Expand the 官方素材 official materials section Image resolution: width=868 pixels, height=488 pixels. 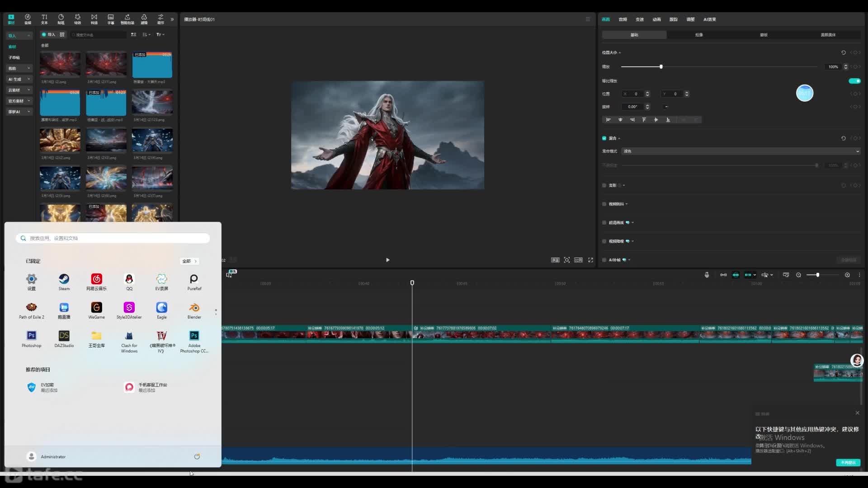coord(19,101)
